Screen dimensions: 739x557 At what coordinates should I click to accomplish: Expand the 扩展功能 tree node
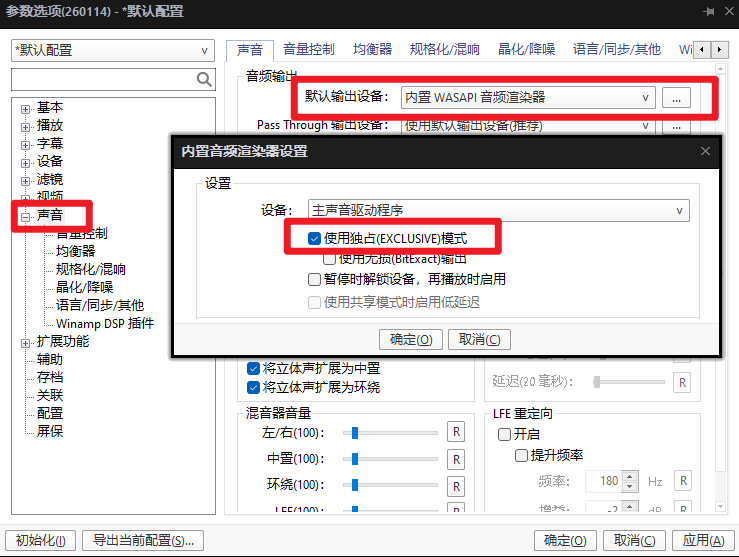(x=25, y=344)
